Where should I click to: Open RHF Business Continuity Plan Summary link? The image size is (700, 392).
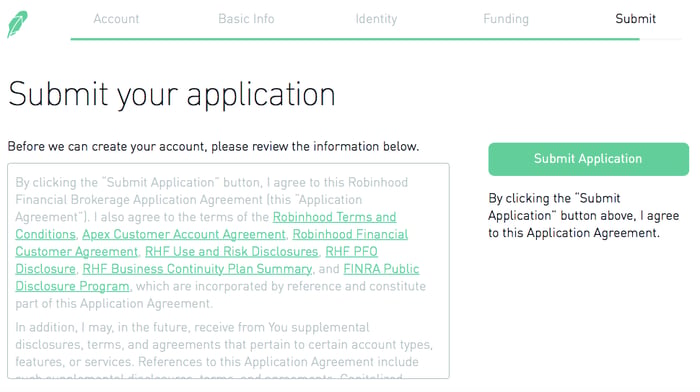[197, 269]
